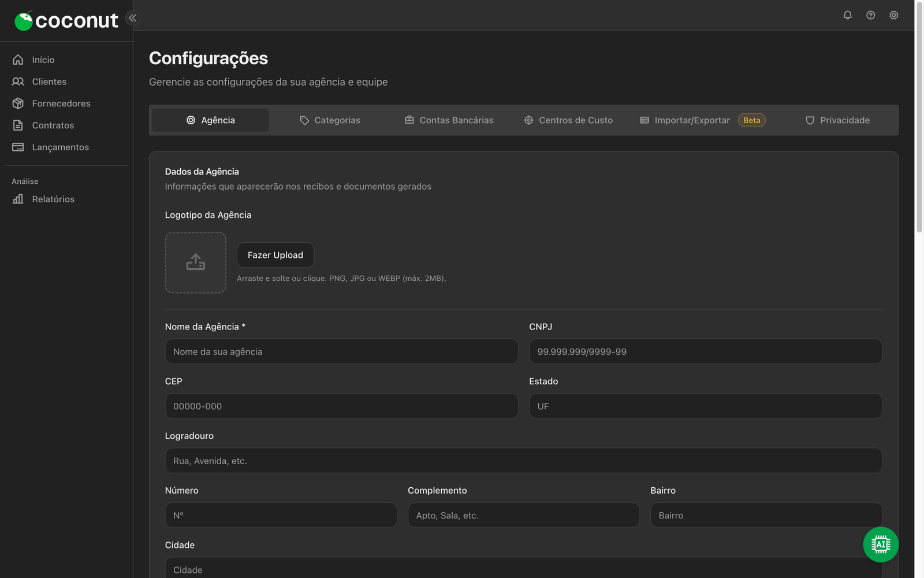Click the Contratos document icon
This screenshot has width=924, height=578.
click(18, 125)
